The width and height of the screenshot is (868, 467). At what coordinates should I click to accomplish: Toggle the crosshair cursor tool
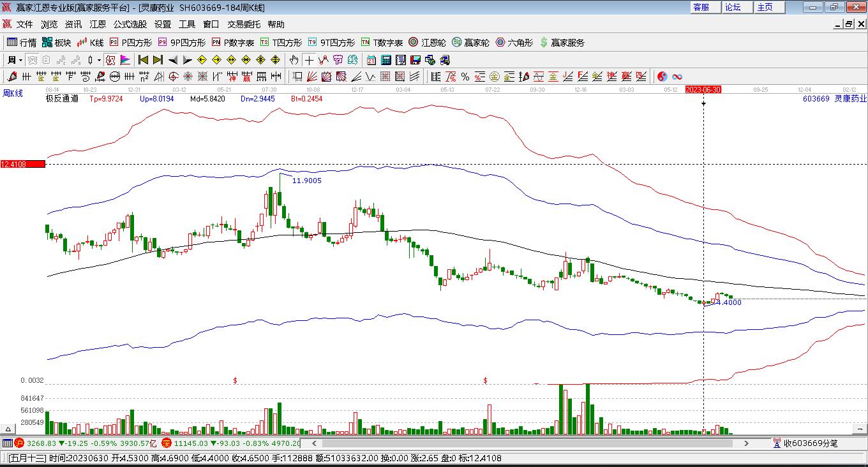[309, 60]
